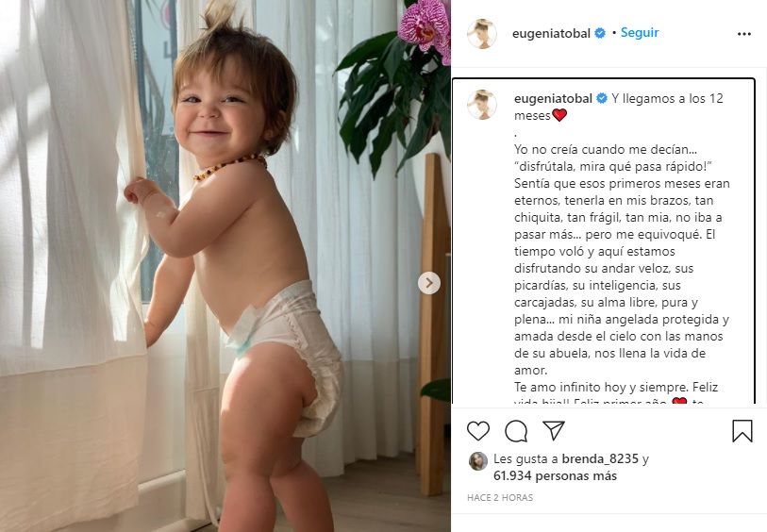Click the liker's small avatar thumbnail
Viewport: 767px width, 532px height.
coord(478,461)
